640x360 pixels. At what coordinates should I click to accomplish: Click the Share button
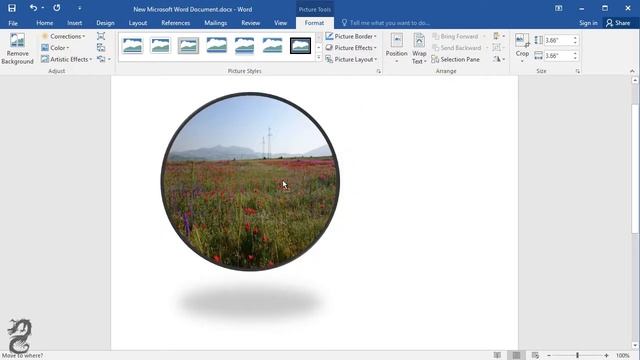(618, 23)
